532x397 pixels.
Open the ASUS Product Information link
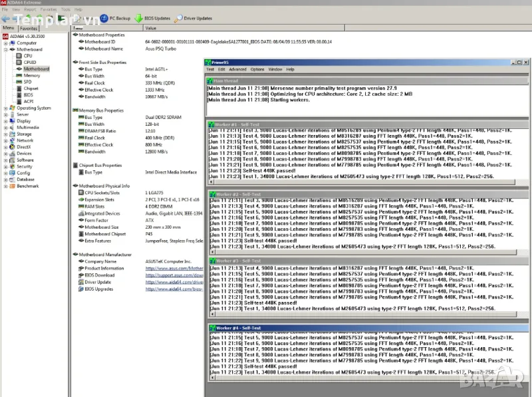pos(174,268)
